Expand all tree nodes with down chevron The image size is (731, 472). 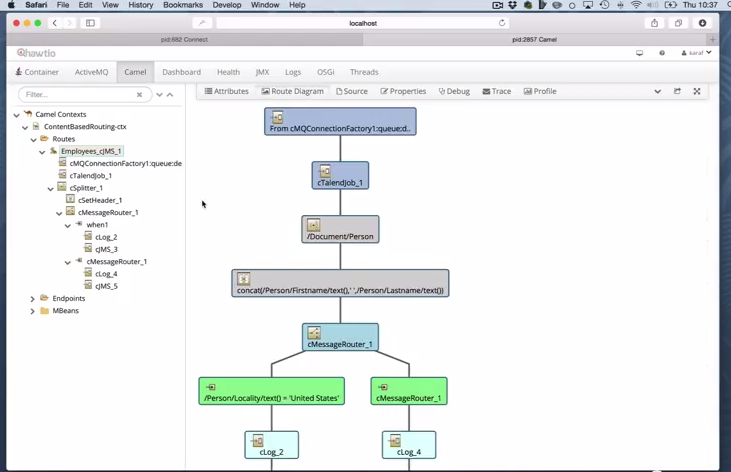[x=159, y=95]
